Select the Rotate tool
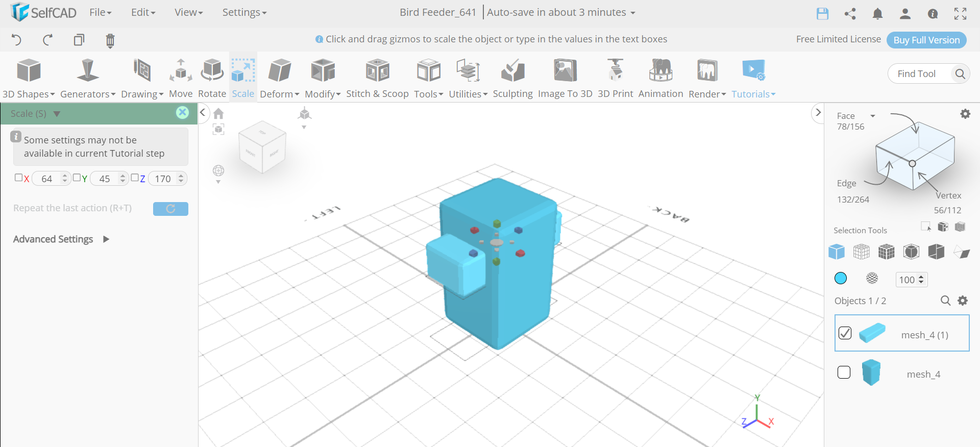 [x=212, y=78]
